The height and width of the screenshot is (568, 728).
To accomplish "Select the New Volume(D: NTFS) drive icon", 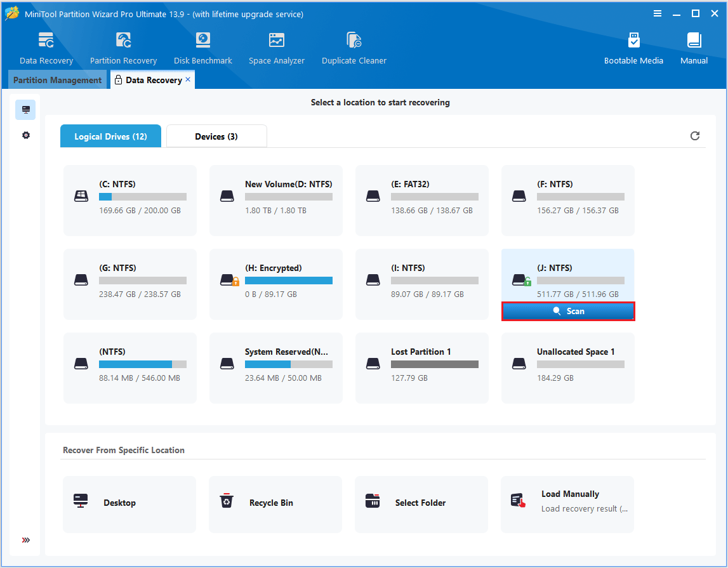I will click(x=227, y=196).
